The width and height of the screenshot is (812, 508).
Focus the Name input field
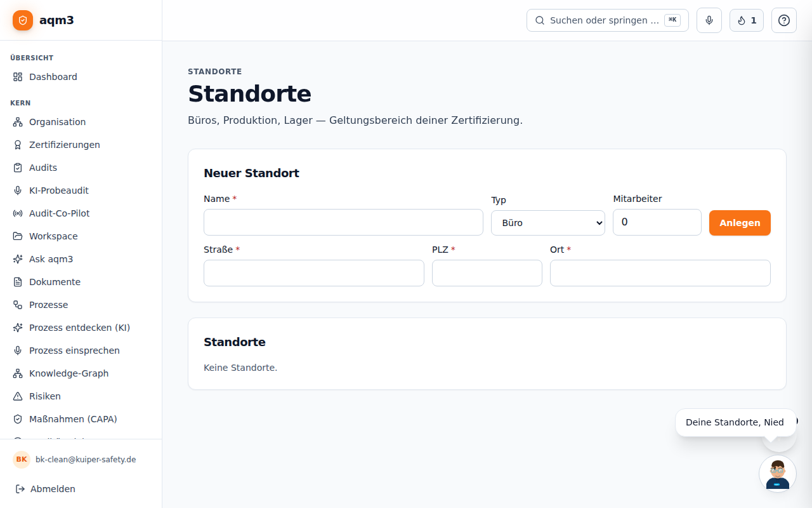click(x=343, y=222)
